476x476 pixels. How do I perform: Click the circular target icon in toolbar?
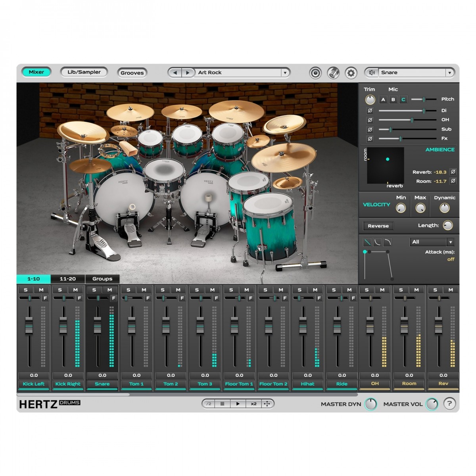point(315,73)
